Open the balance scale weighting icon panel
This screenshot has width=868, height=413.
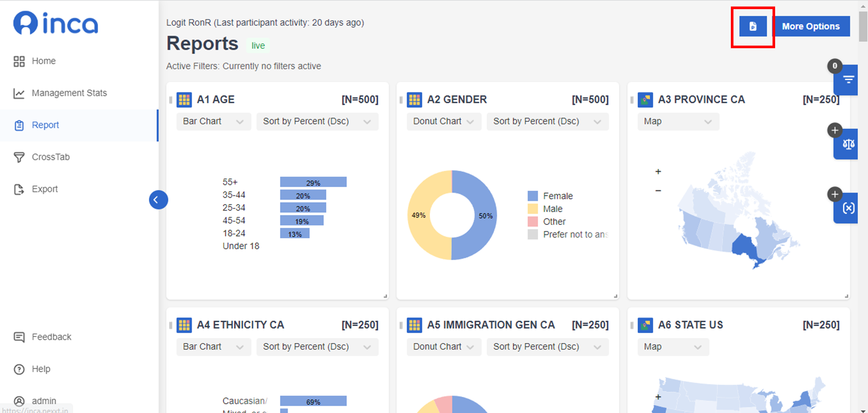click(x=846, y=144)
